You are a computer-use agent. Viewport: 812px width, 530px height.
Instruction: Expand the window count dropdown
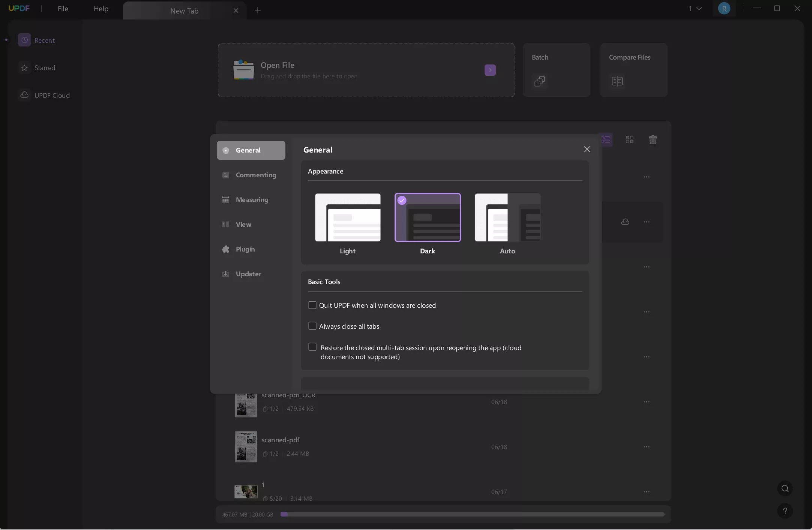tap(695, 9)
